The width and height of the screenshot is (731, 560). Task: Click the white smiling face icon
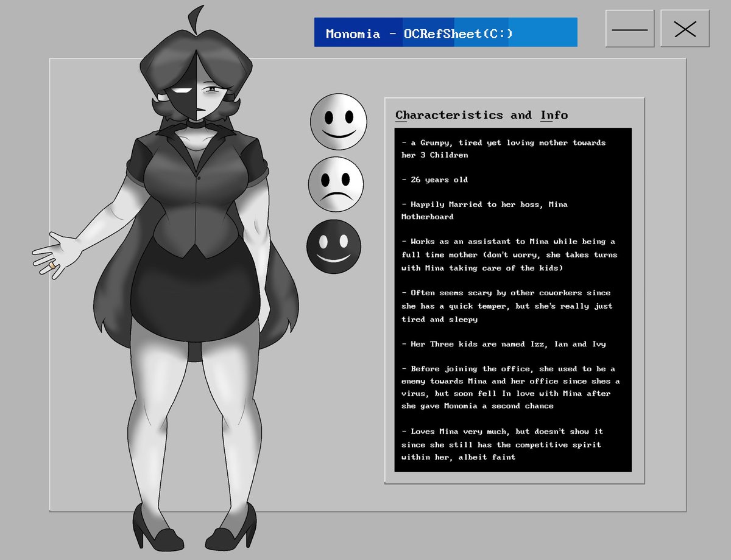coord(338,121)
